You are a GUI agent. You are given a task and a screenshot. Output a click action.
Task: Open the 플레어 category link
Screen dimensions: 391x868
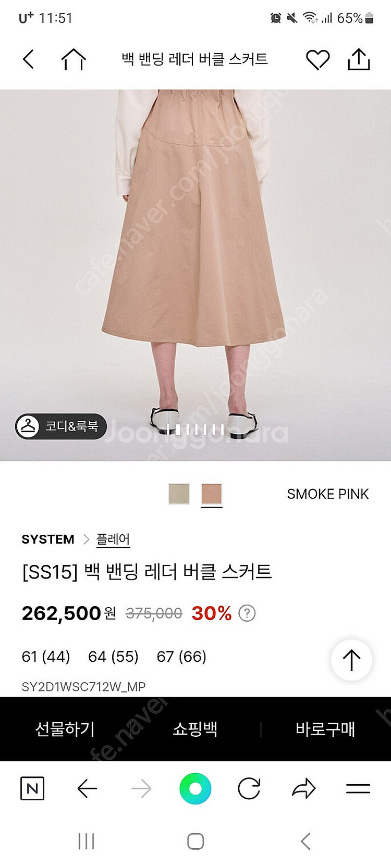coord(113,539)
